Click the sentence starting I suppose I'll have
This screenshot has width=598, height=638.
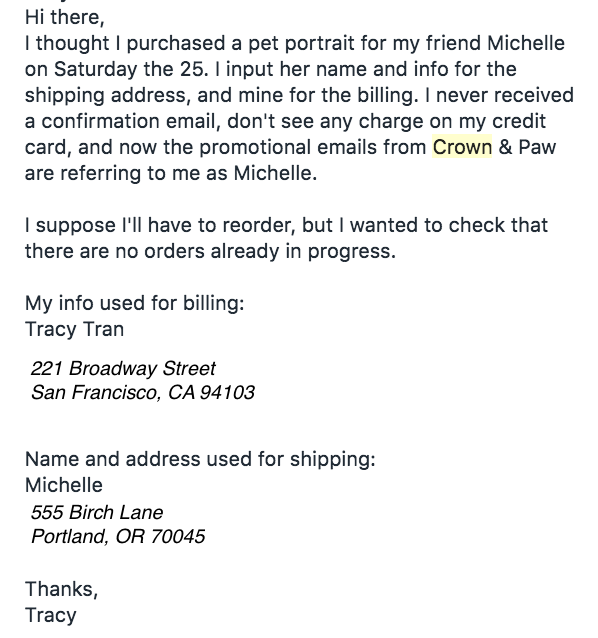coord(286,238)
